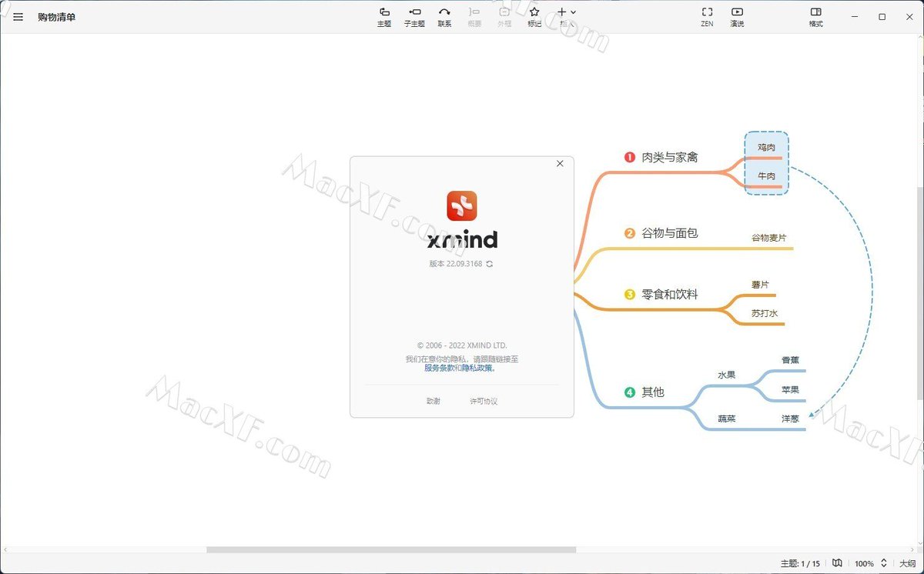Select the 苏打水 subtopic
Viewport: 924px width, 574px height.
tap(765, 313)
